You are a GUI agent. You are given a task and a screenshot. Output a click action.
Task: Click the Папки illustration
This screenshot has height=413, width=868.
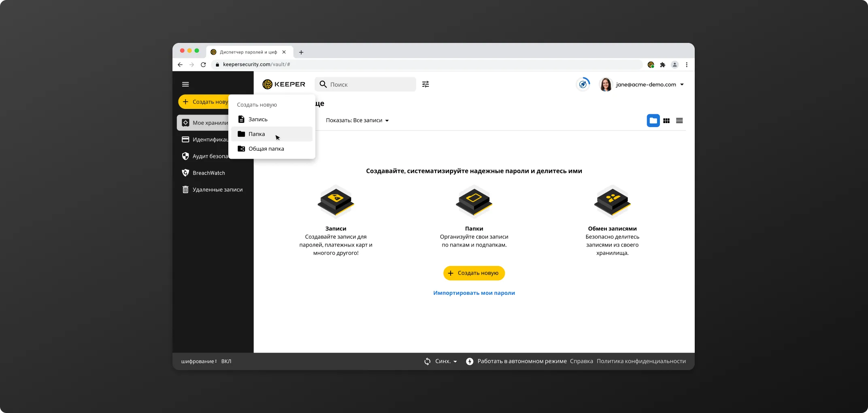474,201
